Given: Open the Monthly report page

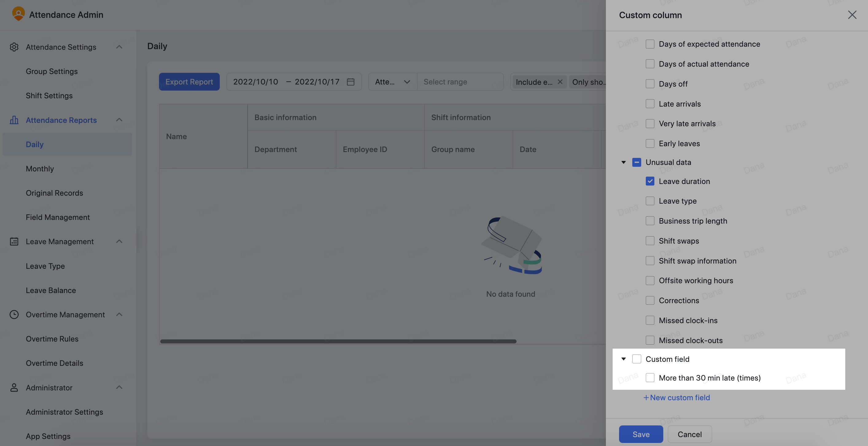Looking at the screenshot, I should 40,169.
